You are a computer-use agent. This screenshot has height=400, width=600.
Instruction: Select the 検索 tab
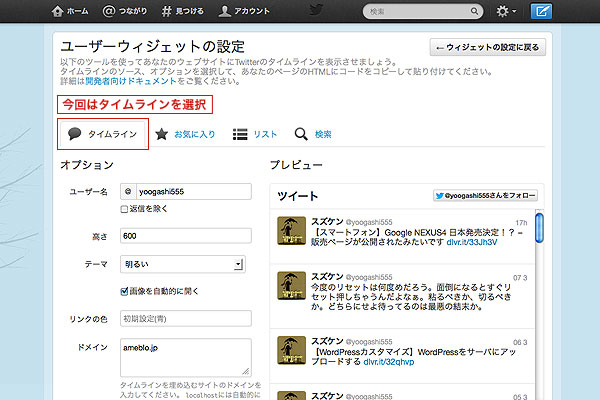point(313,134)
